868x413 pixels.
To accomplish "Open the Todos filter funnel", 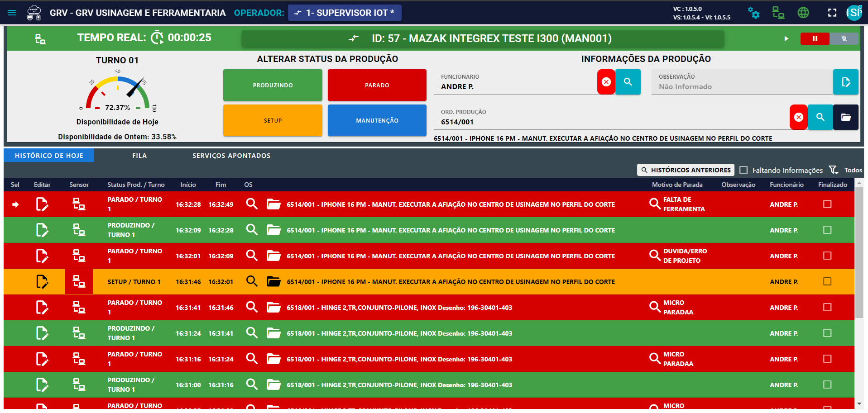I will pyautogui.click(x=834, y=170).
